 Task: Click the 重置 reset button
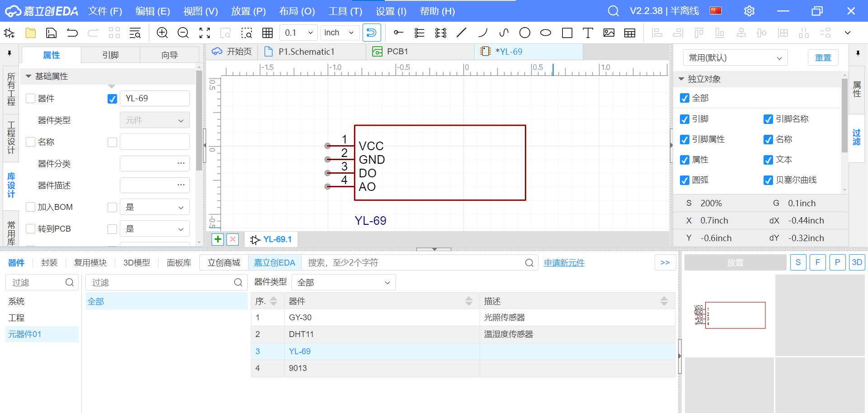point(823,57)
